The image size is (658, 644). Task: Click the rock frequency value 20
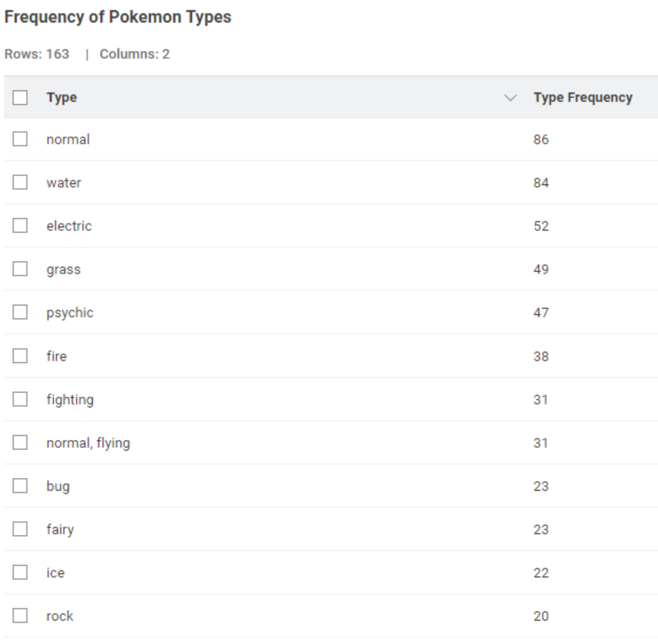(541, 616)
